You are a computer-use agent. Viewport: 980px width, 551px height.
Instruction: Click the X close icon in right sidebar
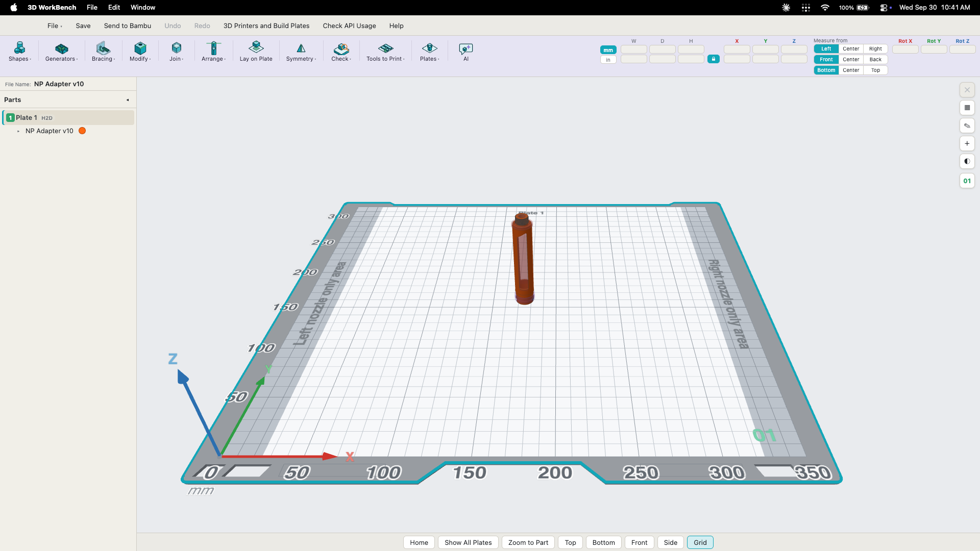click(967, 90)
